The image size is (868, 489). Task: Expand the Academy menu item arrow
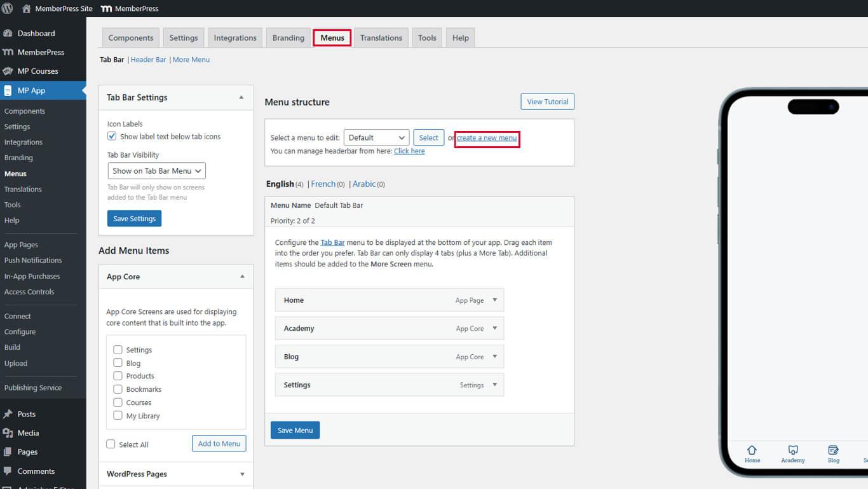tap(494, 328)
